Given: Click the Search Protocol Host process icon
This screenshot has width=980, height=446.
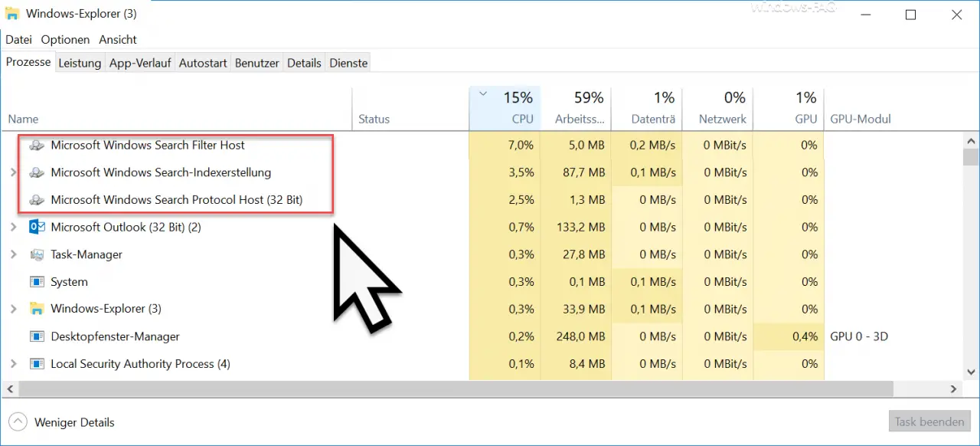Looking at the screenshot, I should tap(36, 200).
